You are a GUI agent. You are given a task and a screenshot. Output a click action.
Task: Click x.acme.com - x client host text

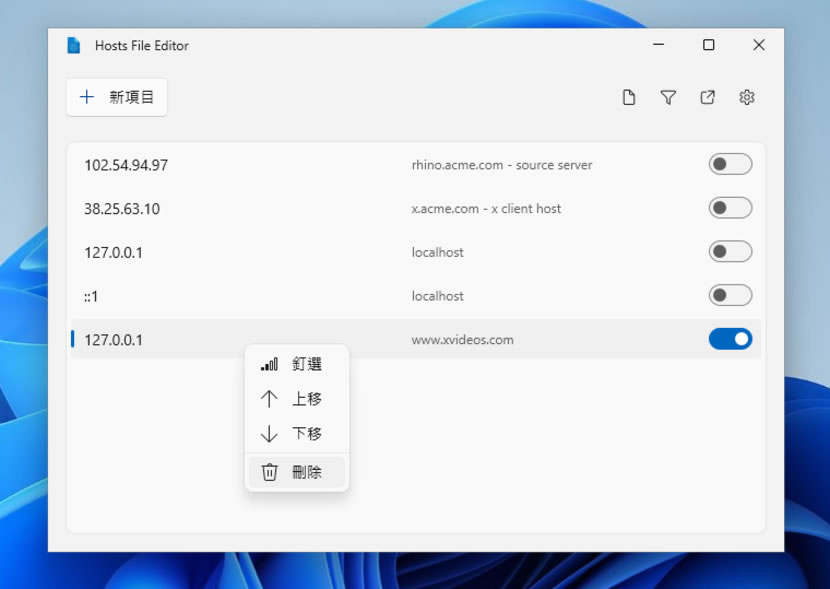point(486,209)
